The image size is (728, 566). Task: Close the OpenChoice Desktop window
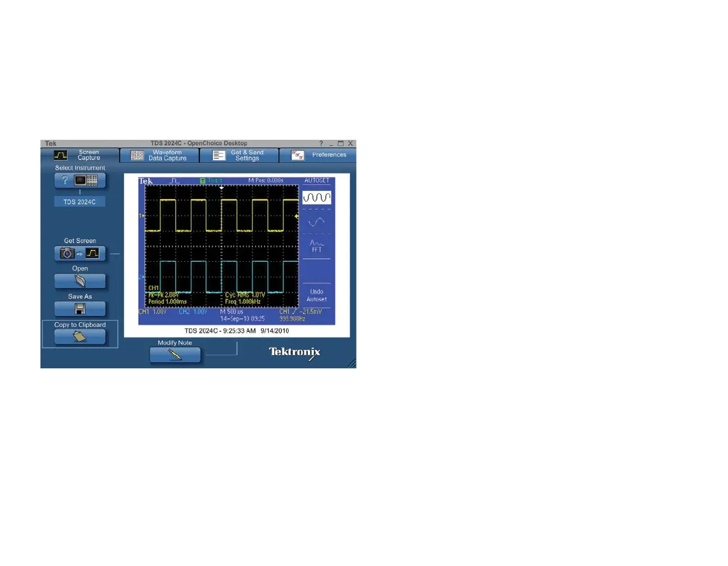[350, 144]
